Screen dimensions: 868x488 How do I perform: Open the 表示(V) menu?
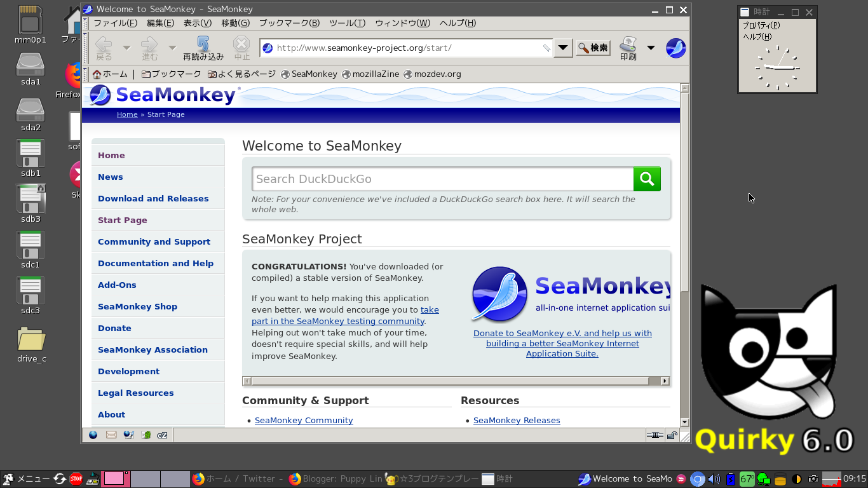198,23
